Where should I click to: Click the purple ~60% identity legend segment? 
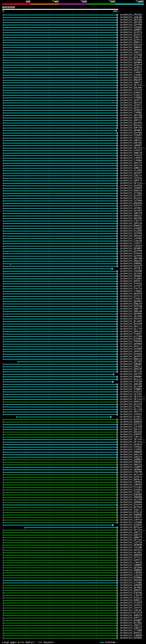tap(73, 4)
